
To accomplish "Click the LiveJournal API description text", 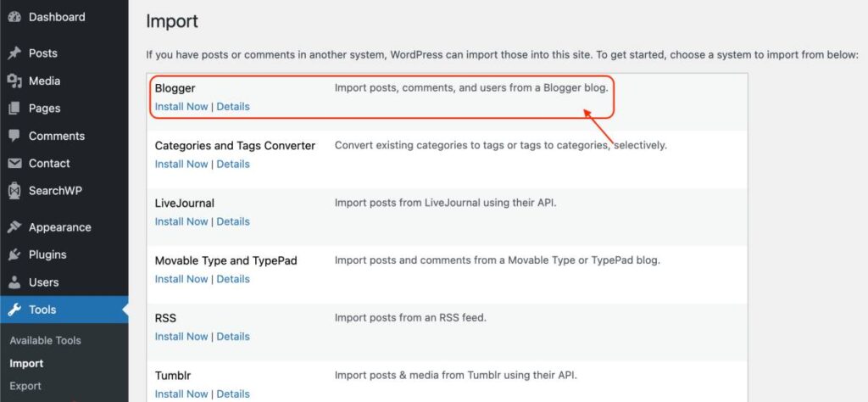I will tap(445, 204).
